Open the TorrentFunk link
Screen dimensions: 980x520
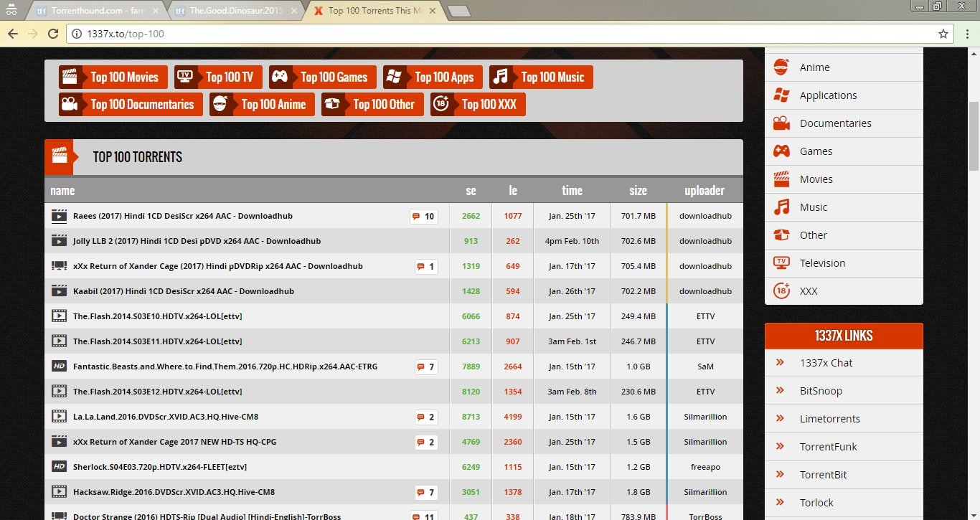point(828,447)
